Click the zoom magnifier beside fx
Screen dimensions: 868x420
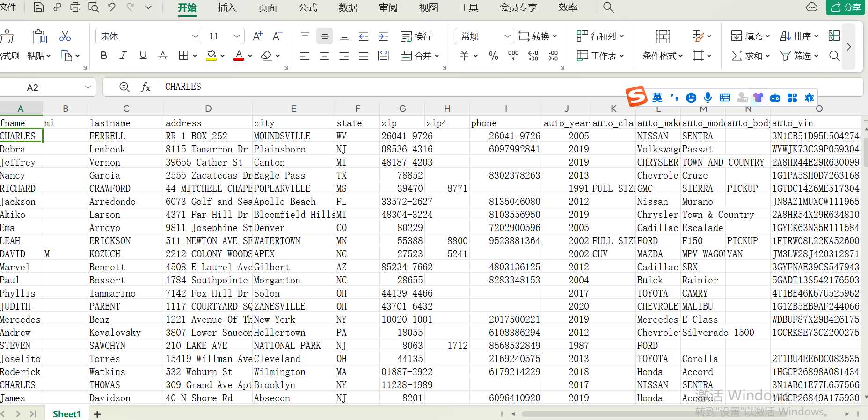124,87
